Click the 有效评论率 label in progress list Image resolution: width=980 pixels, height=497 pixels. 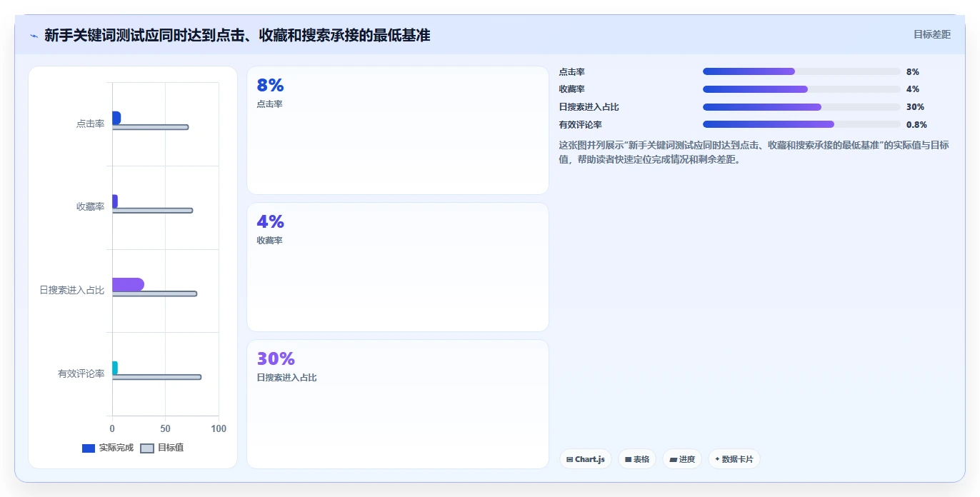pyautogui.click(x=581, y=124)
